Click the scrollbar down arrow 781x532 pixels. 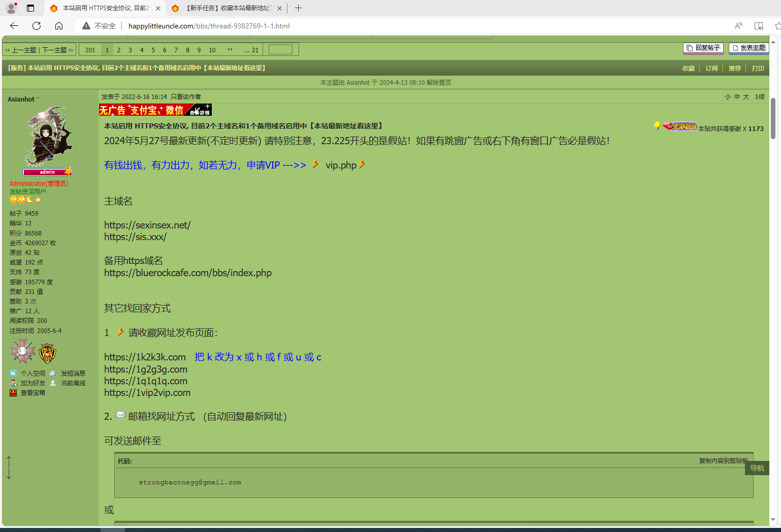coord(773,520)
